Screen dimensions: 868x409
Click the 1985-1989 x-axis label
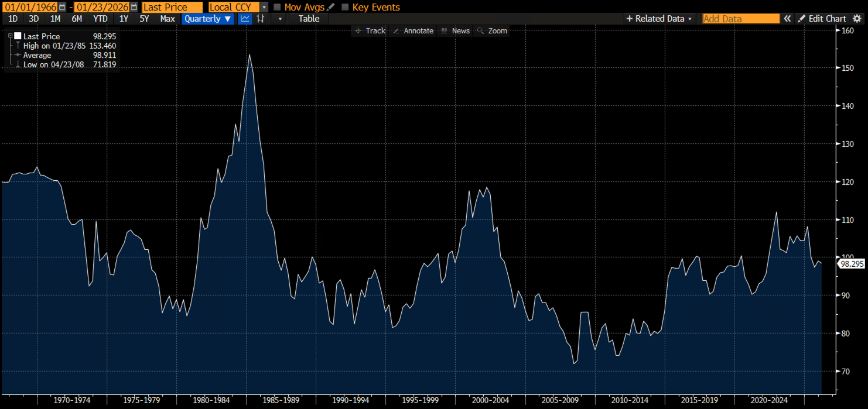[x=281, y=400]
